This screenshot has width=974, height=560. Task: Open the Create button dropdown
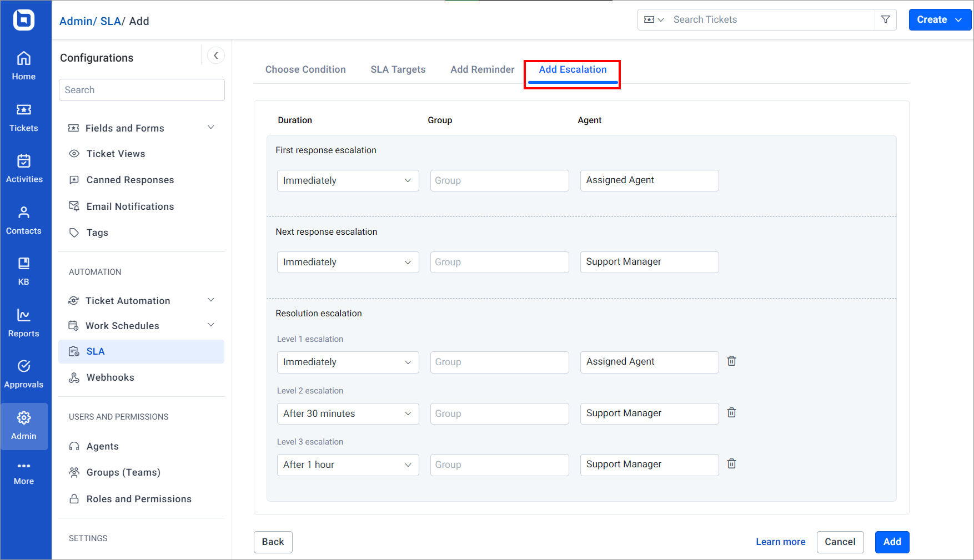(940, 19)
